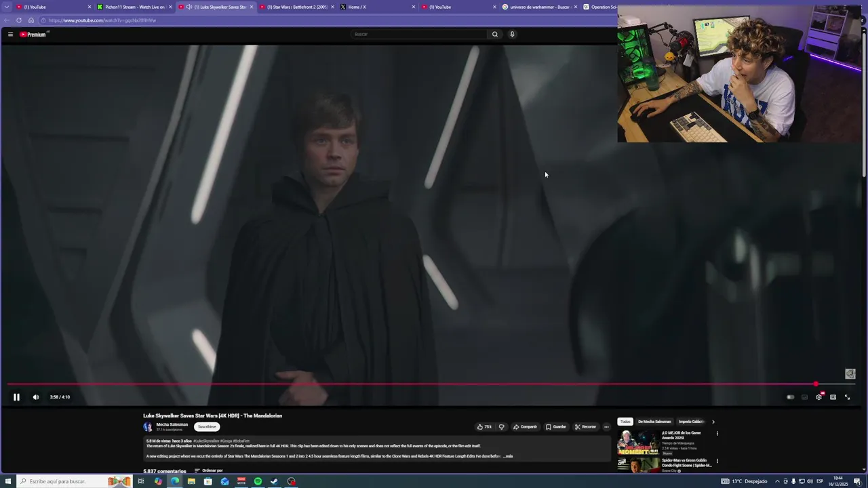
Task: Open the Ordenar por comments sort
Action: click(x=209, y=470)
